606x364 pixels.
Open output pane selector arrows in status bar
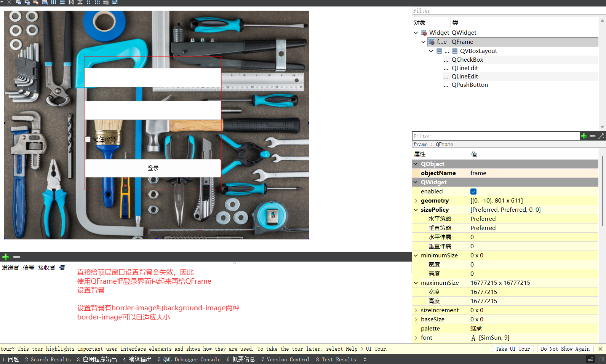(x=365, y=359)
